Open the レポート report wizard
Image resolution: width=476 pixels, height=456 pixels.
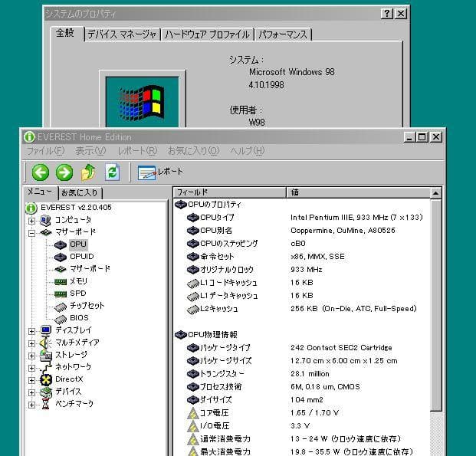pos(160,172)
